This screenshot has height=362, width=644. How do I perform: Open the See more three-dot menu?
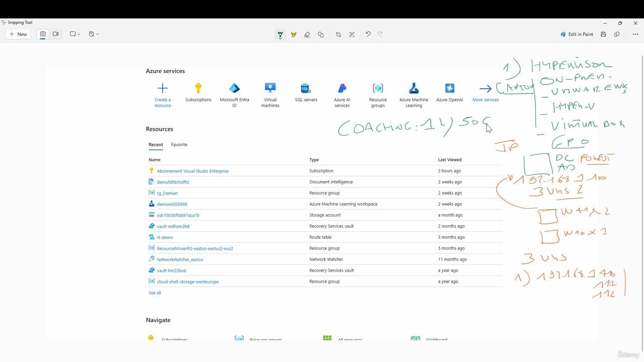(635, 34)
